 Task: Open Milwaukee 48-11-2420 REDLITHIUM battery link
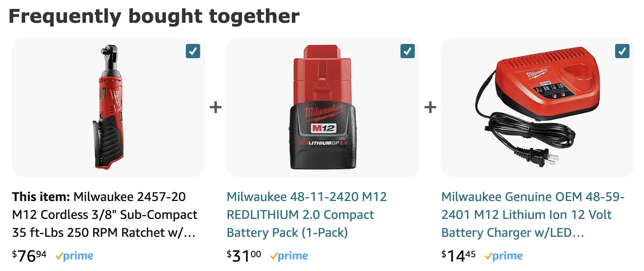coord(307,214)
